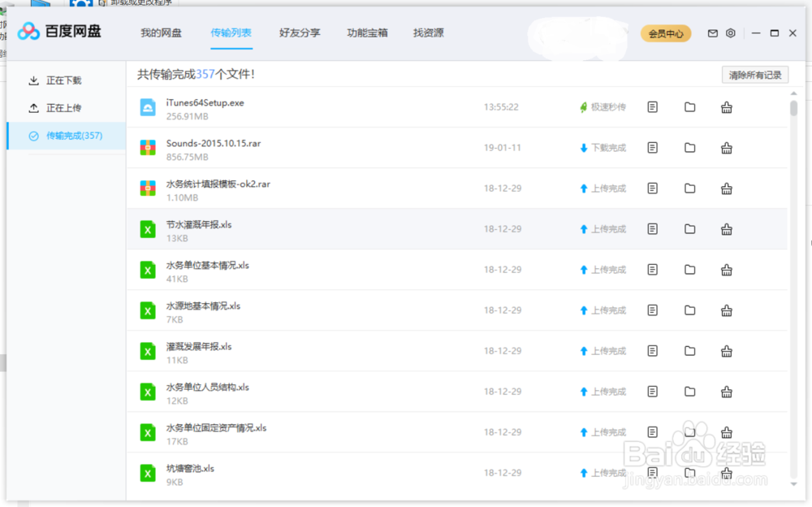This screenshot has height=507, width=812.
Task: Click the 19-01-11 date entry
Action: point(503,148)
